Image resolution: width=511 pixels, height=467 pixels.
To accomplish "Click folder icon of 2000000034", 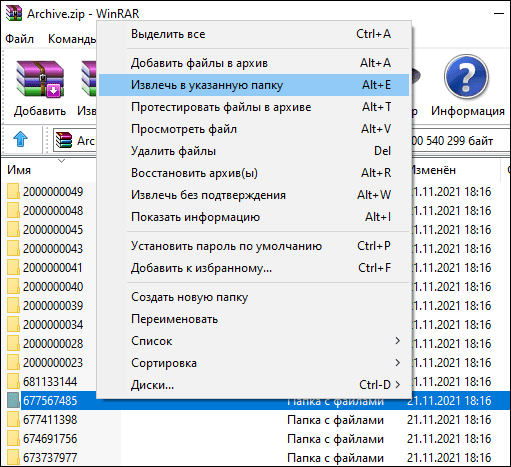I will [13, 325].
